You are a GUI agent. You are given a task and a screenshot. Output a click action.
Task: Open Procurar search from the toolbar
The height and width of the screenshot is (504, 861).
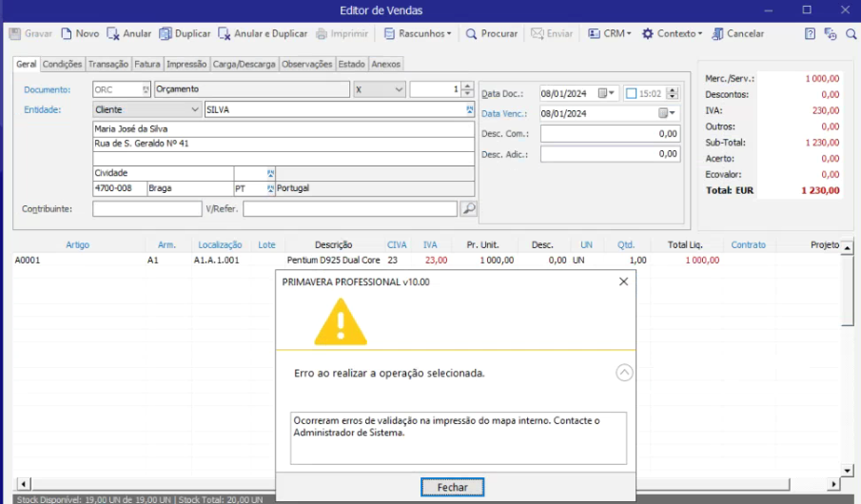point(471,33)
